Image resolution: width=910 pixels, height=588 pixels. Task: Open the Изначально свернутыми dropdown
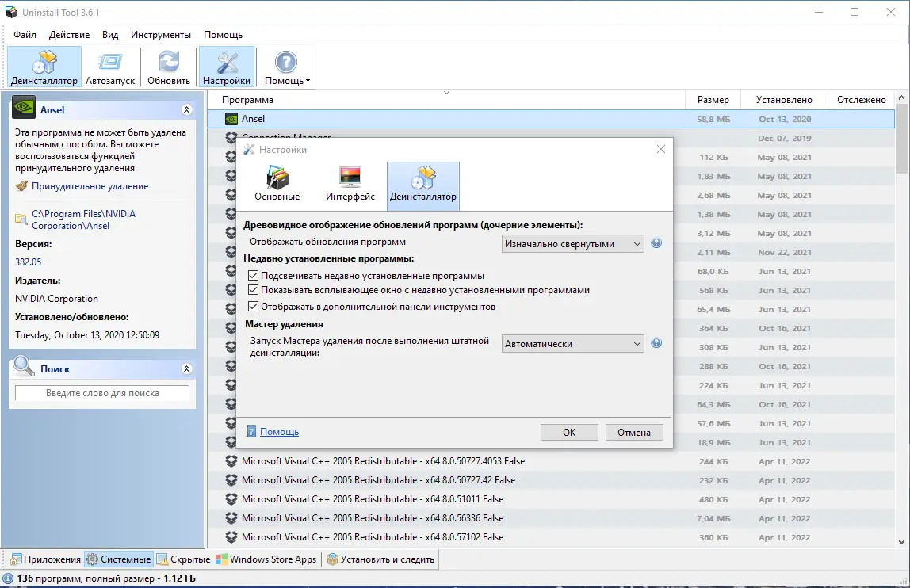[x=573, y=244]
